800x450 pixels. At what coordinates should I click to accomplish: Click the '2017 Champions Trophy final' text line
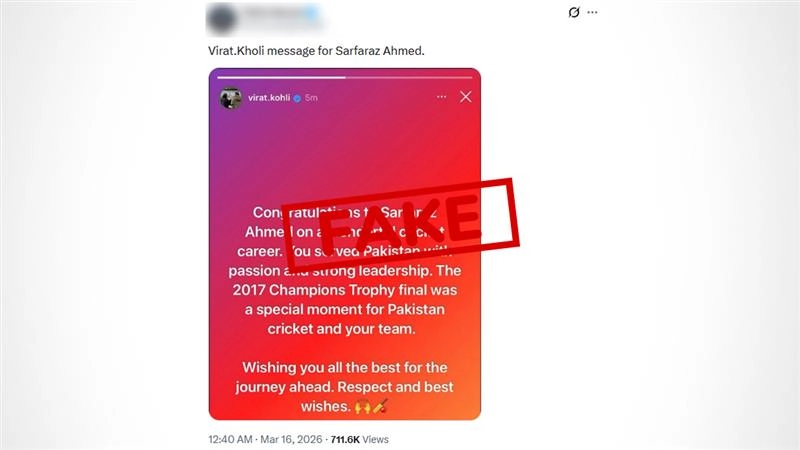click(x=345, y=290)
